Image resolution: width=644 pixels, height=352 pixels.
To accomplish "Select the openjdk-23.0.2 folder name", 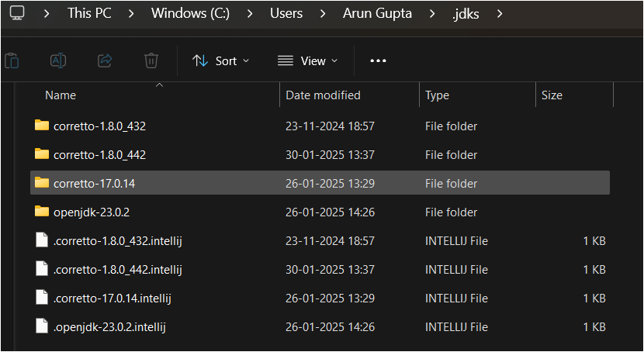I will click(92, 212).
